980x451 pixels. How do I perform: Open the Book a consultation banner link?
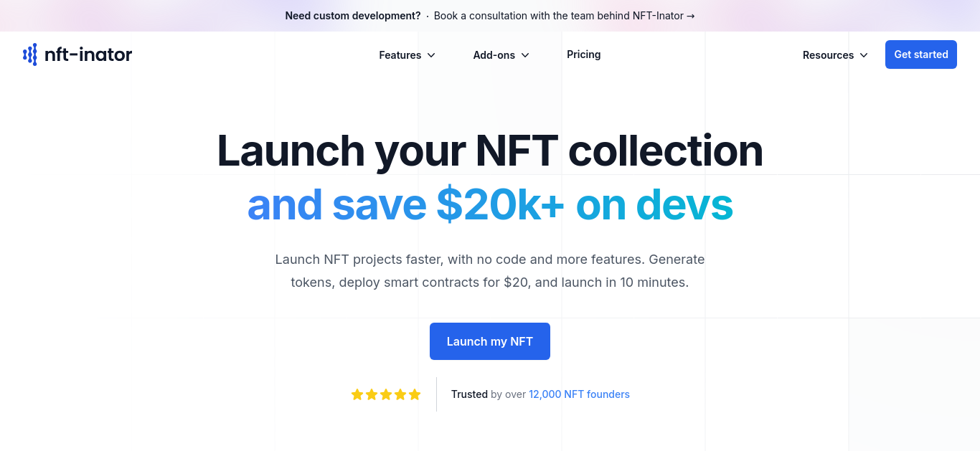pyautogui.click(x=565, y=16)
